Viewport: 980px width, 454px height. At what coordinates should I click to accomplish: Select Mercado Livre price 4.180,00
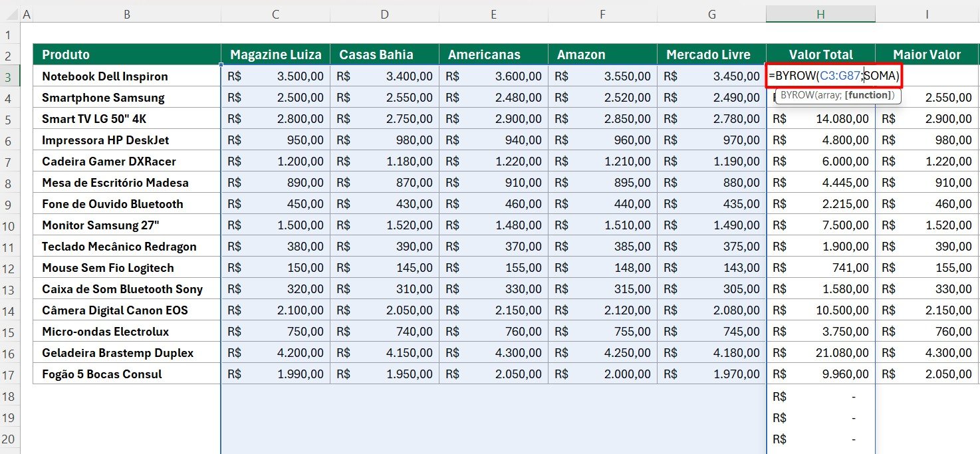point(711,352)
